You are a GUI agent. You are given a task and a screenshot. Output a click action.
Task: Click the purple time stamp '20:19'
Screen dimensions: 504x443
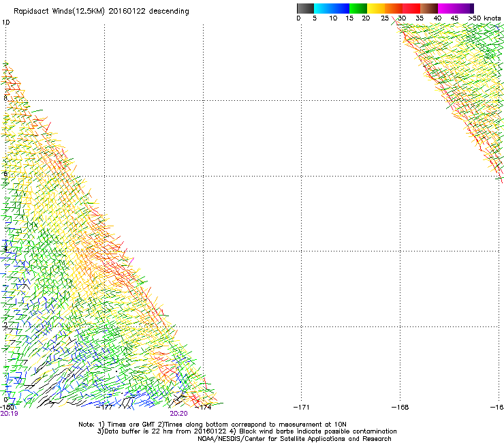point(9,414)
